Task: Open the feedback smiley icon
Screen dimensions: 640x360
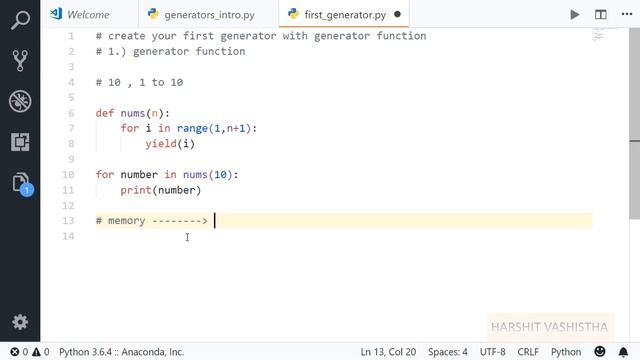Action: coord(600,351)
